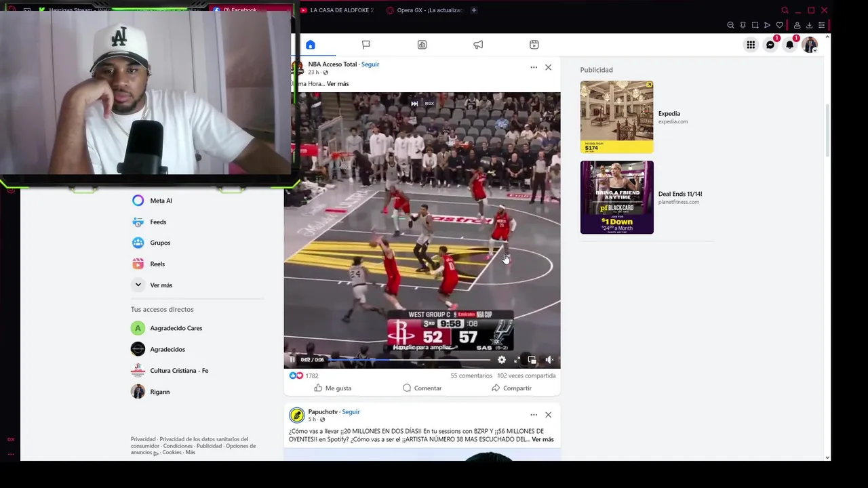Screen dimensions: 868x488
Task: Expand NBA post caption with Ver más
Action: [x=338, y=84]
